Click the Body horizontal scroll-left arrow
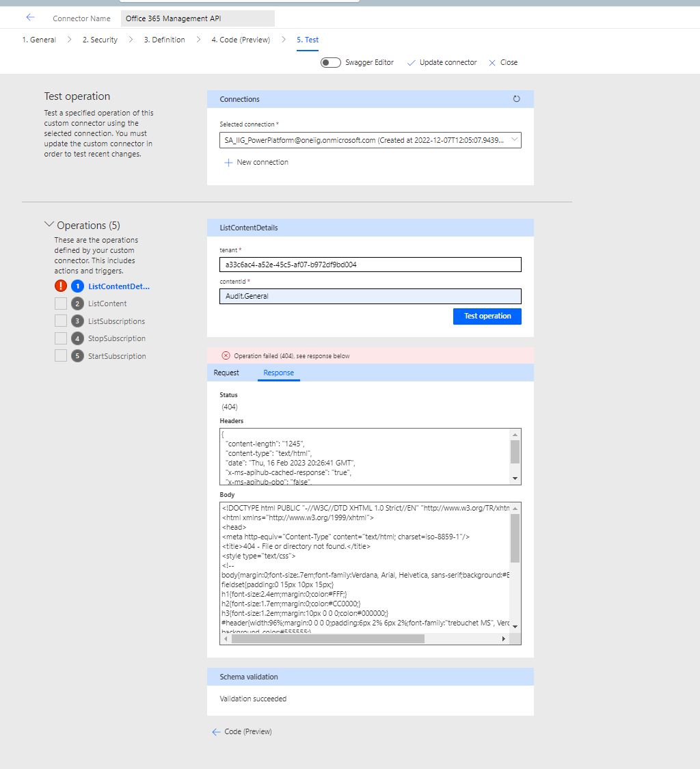Image resolution: width=700 pixels, height=769 pixels. coord(225,638)
